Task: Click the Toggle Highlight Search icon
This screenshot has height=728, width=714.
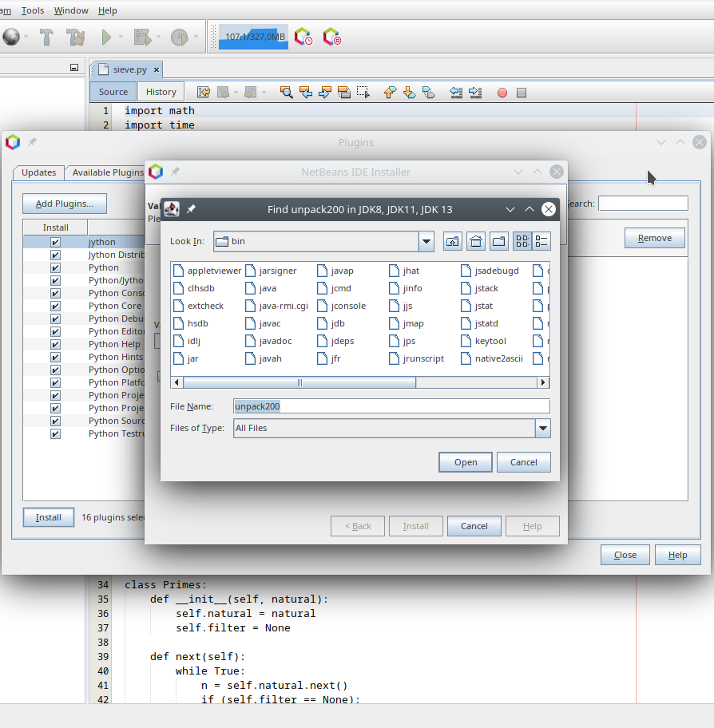Action: 343,93
